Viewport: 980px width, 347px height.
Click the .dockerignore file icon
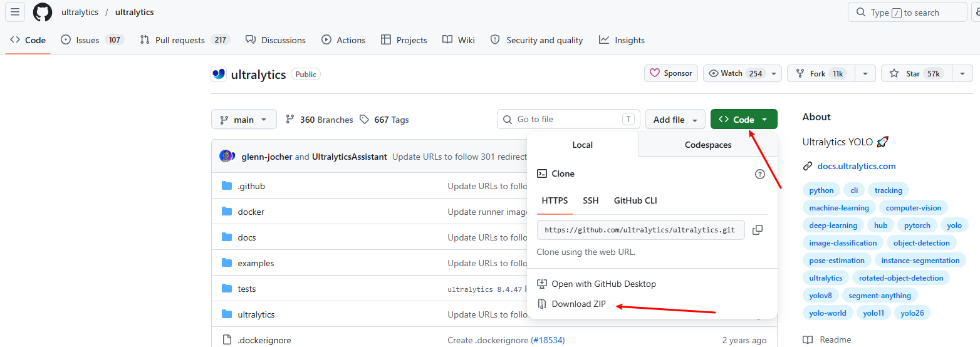pos(227,340)
